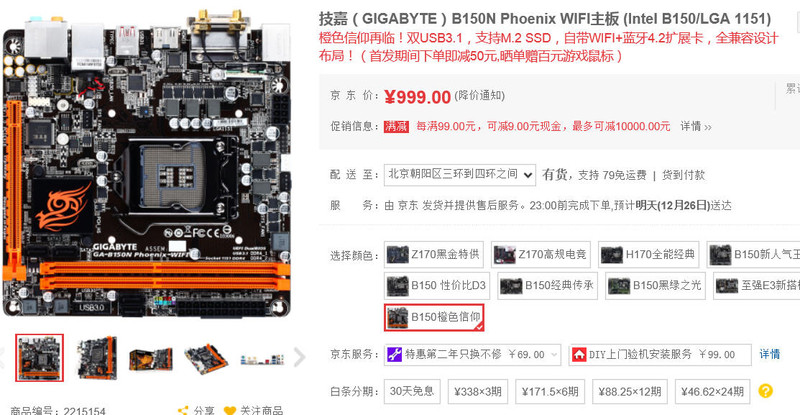Open the 北京朝阳区 delivery address dropdown

pyautogui.click(x=460, y=175)
